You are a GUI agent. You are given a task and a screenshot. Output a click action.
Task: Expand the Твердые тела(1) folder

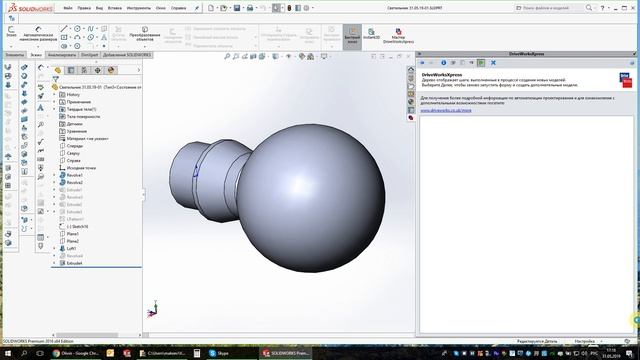coord(54,109)
